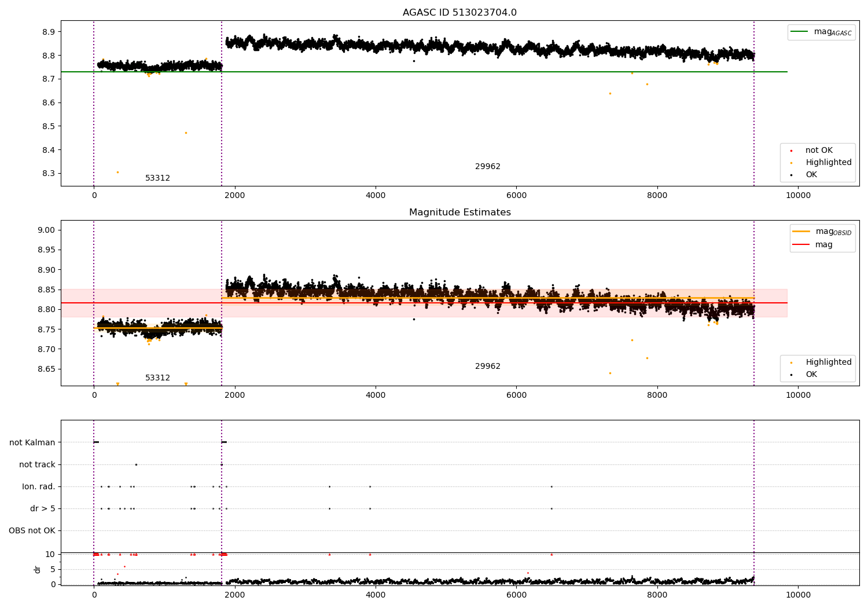Screen dimensions: 868x608
Task: Click the 8.9 y-tick in the top plot
Action: pyautogui.click(x=49, y=32)
